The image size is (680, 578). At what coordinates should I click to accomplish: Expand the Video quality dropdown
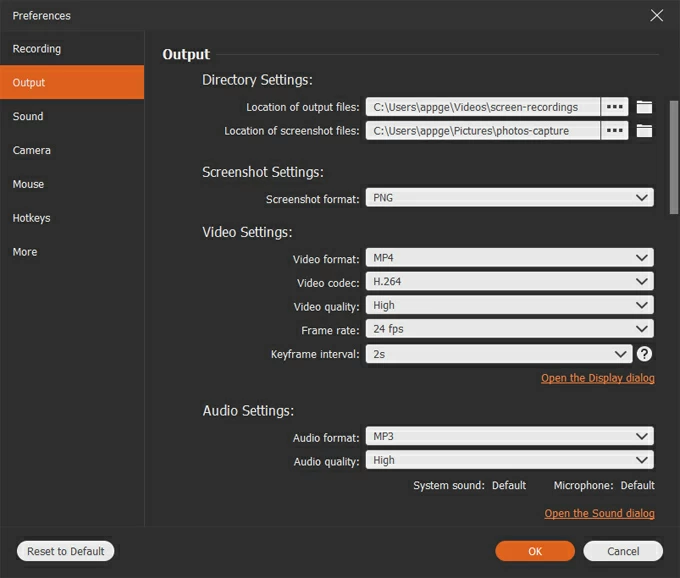(509, 305)
